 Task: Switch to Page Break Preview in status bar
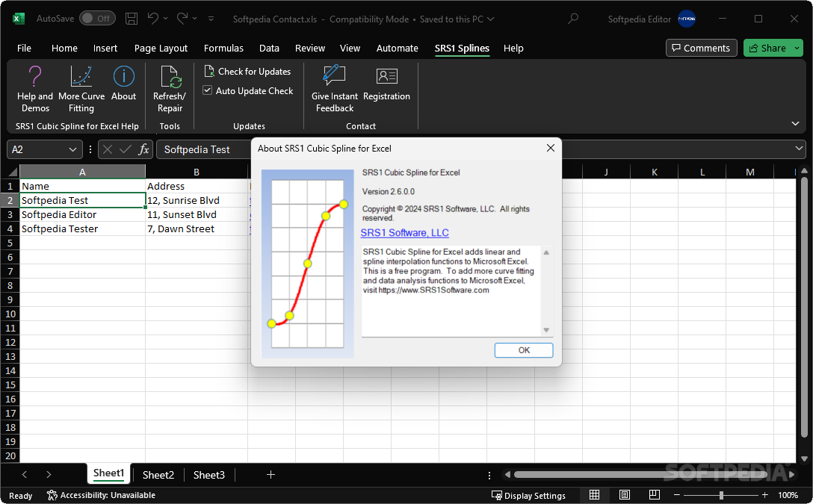tap(655, 495)
